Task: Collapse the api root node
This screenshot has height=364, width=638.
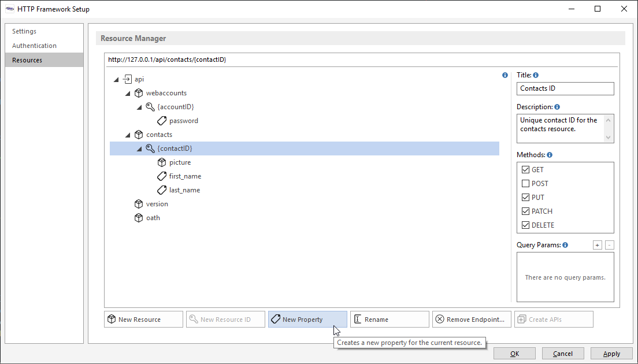Action: 116,79
